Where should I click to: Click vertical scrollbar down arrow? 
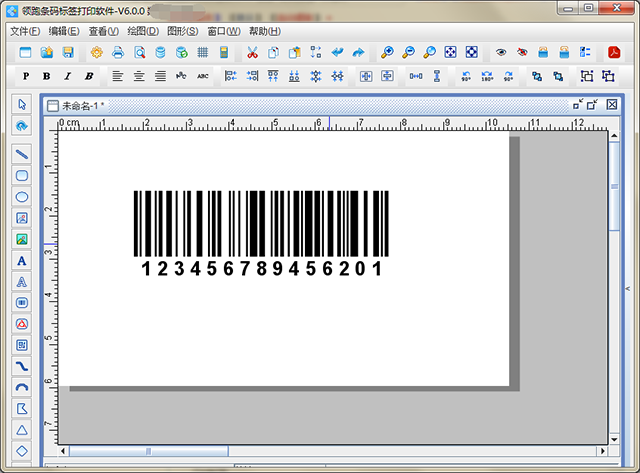click(614, 440)
